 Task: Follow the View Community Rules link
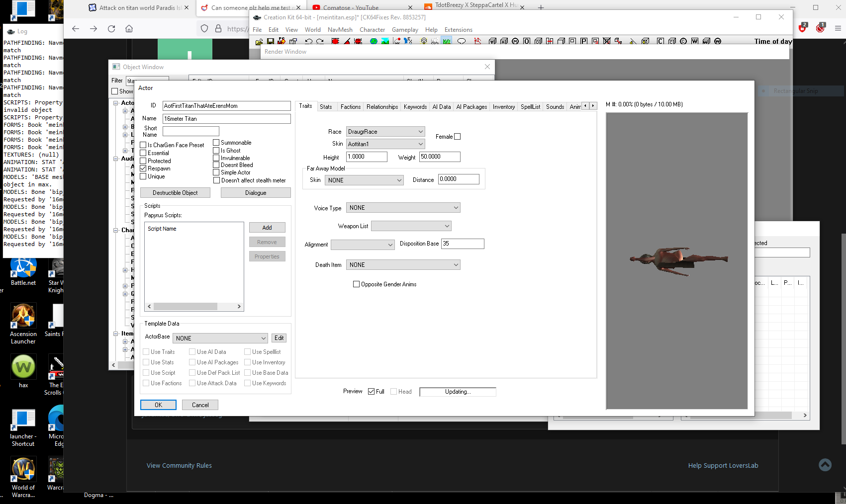point(179,466)
